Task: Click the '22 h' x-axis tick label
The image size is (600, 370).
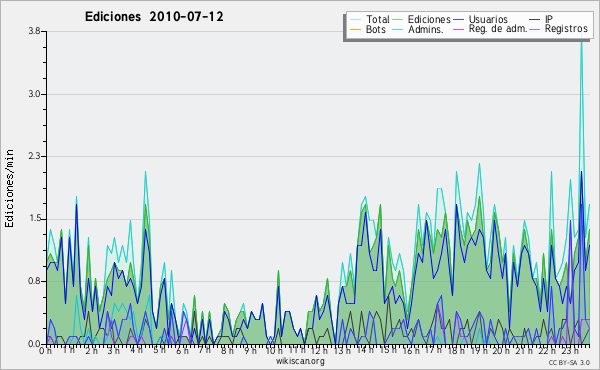Action: [x=546, y=350]
